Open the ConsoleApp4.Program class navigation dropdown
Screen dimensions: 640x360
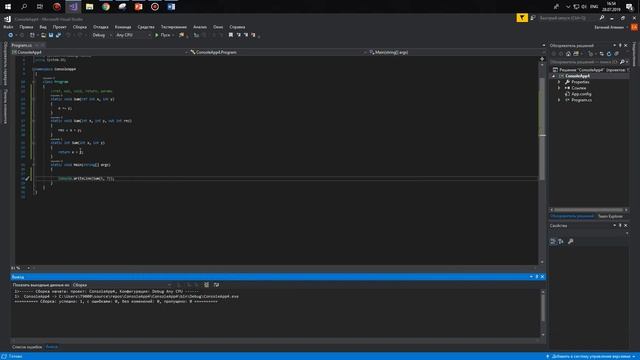(278, 52)
